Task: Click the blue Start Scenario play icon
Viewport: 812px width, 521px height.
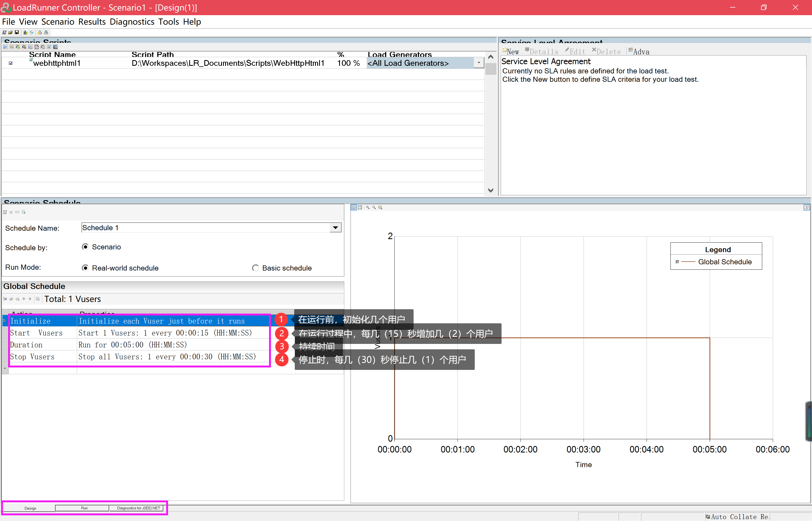Action: click(5, 47)
